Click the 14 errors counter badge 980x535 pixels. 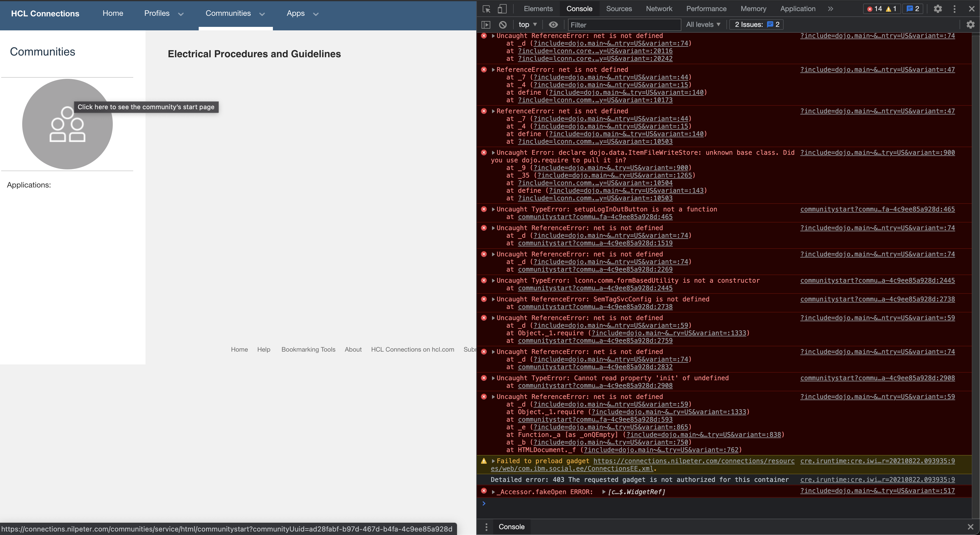[x=874, y=9]
